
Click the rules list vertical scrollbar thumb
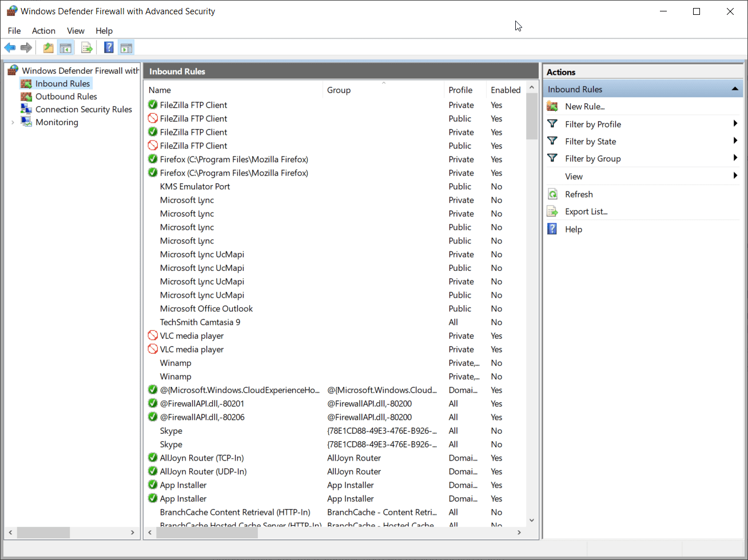tap(532, 117)
